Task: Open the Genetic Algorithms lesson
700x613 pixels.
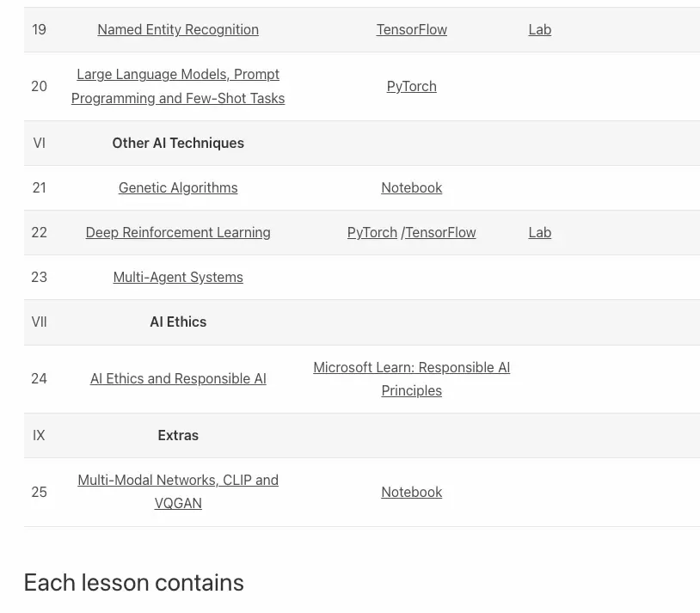Action: pos(178,187)
